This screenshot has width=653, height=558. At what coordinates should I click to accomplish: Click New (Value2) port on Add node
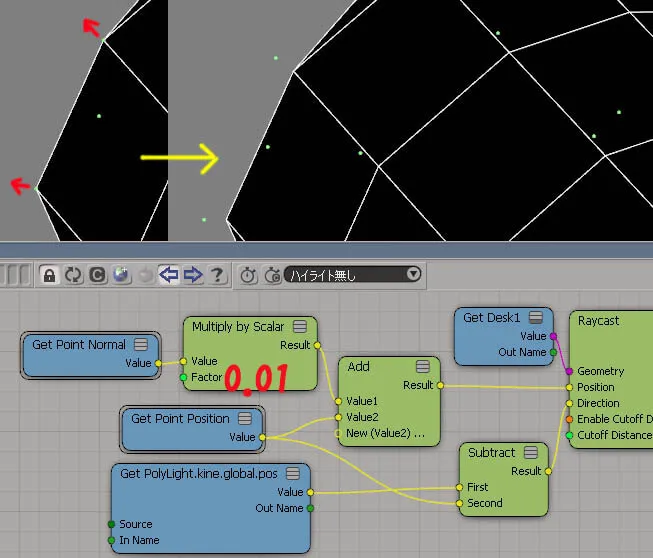coord(338,433)
